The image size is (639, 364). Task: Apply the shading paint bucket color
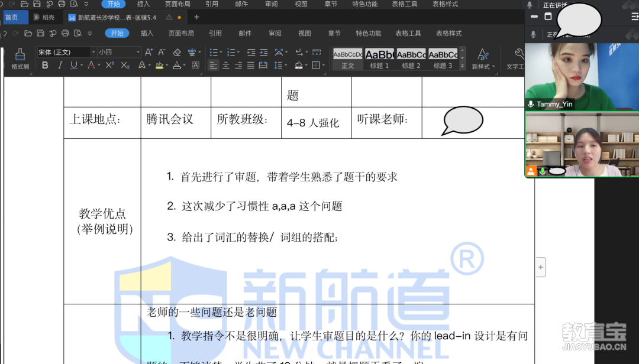[298, 65]
